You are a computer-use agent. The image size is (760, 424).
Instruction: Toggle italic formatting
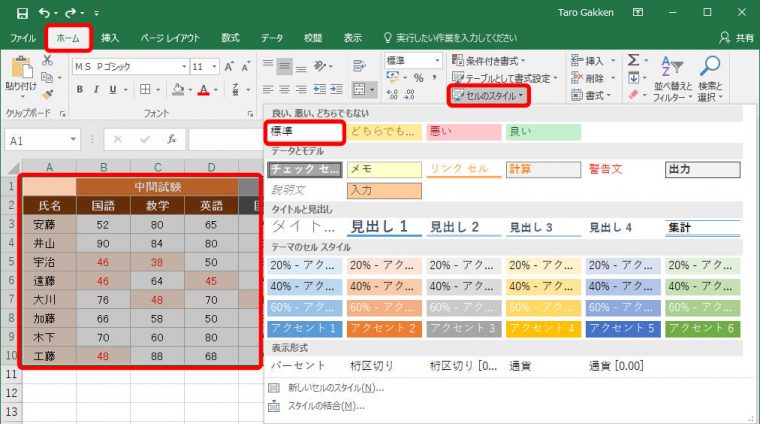(96, 90)
